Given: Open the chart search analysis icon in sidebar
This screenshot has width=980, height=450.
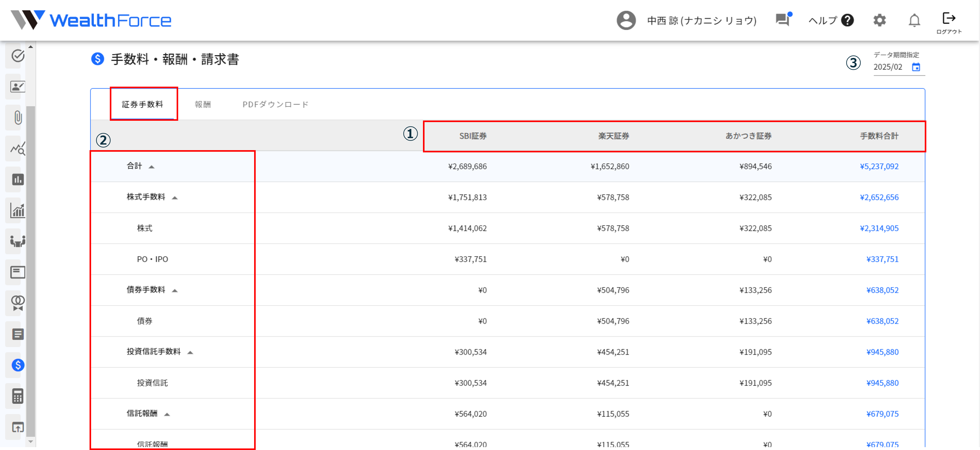Looking at the screenshot, I should pyautogui.click(x=18, y=148).
